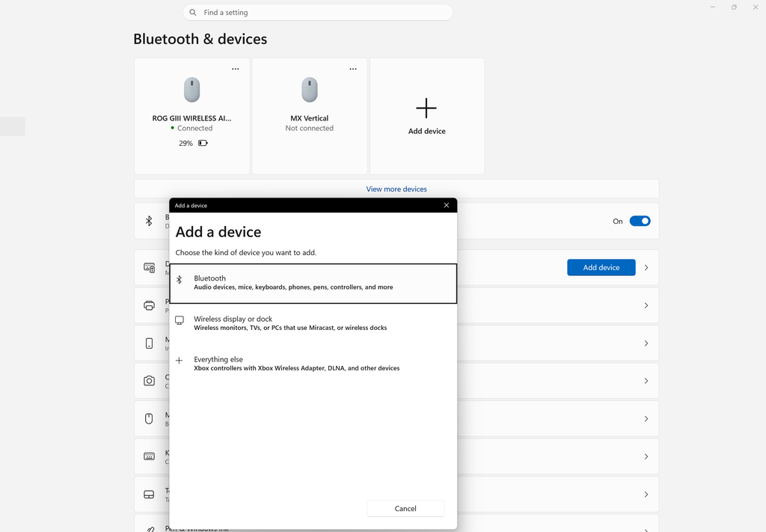The image size is (766, 532).
Task: Open the View more devices link
Action: [x=396, y=189]
